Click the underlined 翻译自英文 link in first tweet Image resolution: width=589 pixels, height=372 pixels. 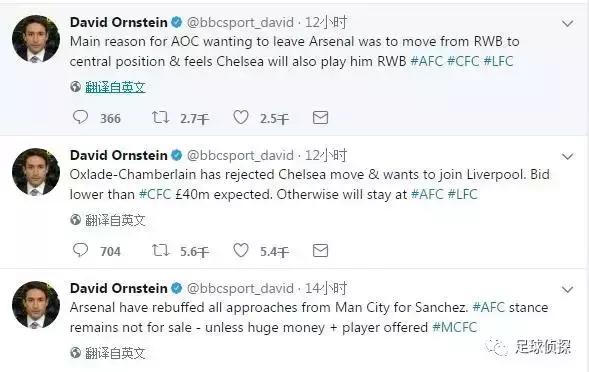(x=115, y=87)
